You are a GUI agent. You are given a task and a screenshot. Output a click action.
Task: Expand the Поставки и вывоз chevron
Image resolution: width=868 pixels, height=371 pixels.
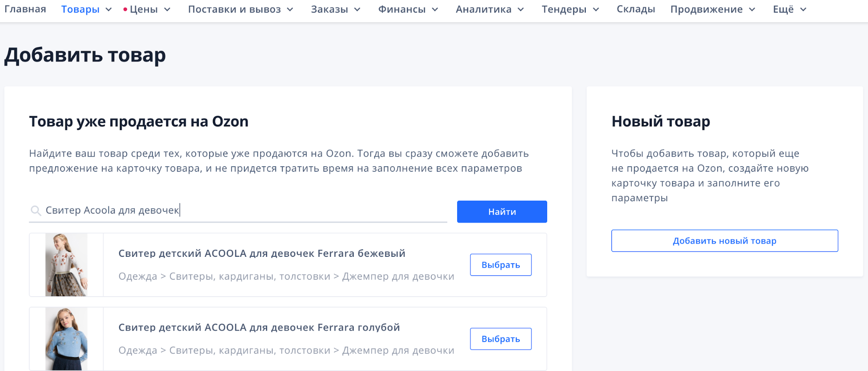pyautogui.click(x=290, y=10)
